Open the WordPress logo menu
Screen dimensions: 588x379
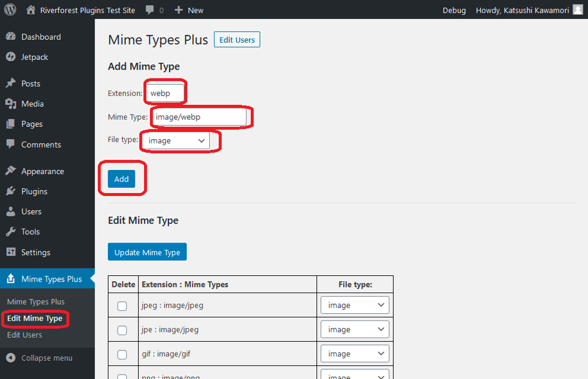click(x=10, y=10)
